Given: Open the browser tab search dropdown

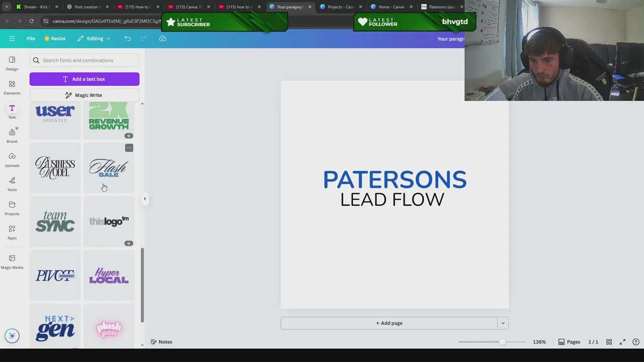Looking at the screenshot, I should 7,7.
